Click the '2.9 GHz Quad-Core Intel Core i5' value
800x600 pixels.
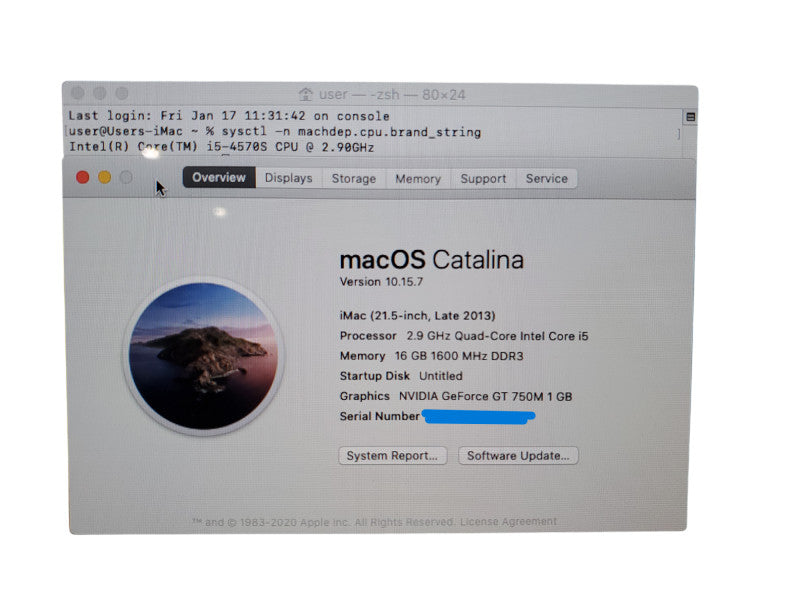(x=497, y=336)
